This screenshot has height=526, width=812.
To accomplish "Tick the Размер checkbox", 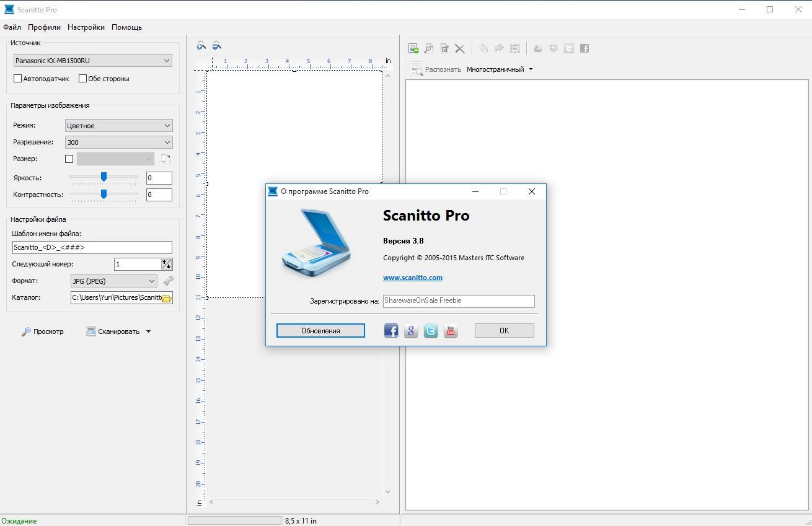I will click(x=69, y=159).
